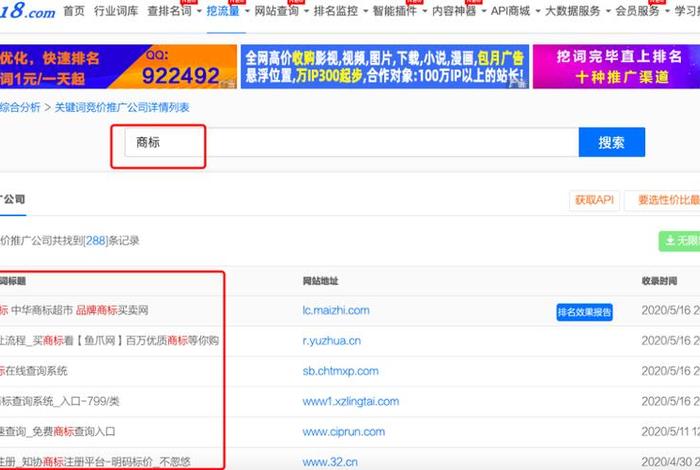Click the [288] record count link
700x470 pixels.
(x=96, y=241)
